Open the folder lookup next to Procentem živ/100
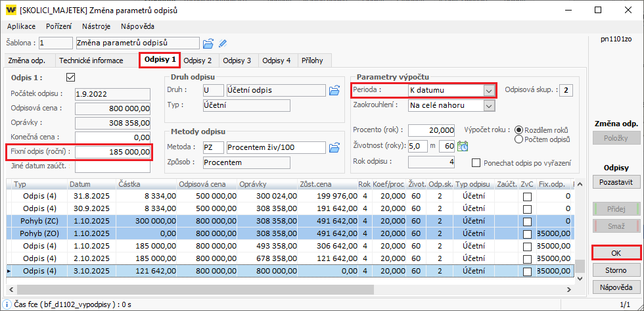The height and width of the screenshot is (311, 644). pyautogui.click(x=334, y=146)
